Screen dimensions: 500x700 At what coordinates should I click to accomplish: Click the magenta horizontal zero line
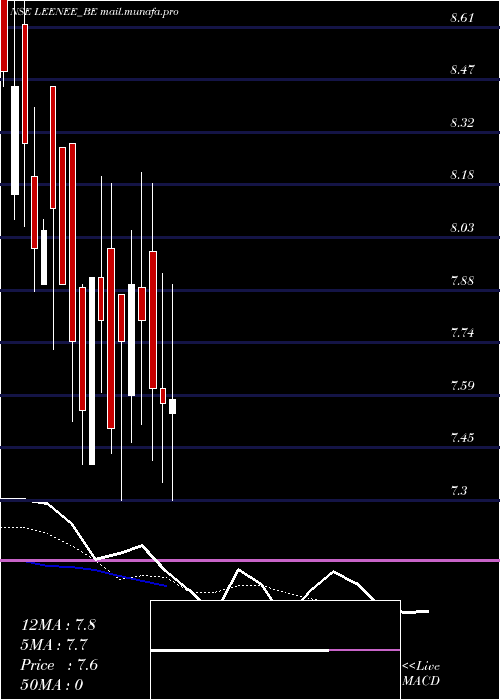click(x=250, y=560)
